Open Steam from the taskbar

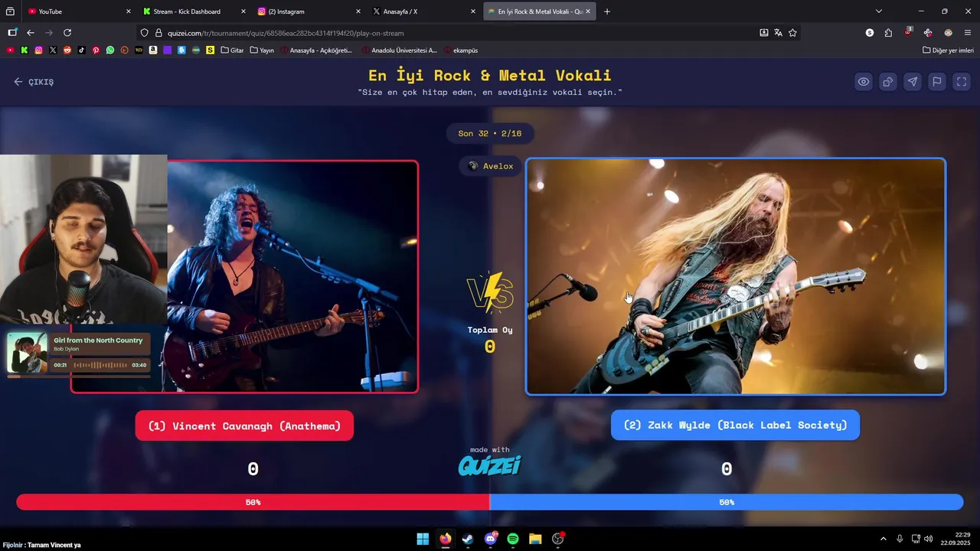click(x=468, y=539)
